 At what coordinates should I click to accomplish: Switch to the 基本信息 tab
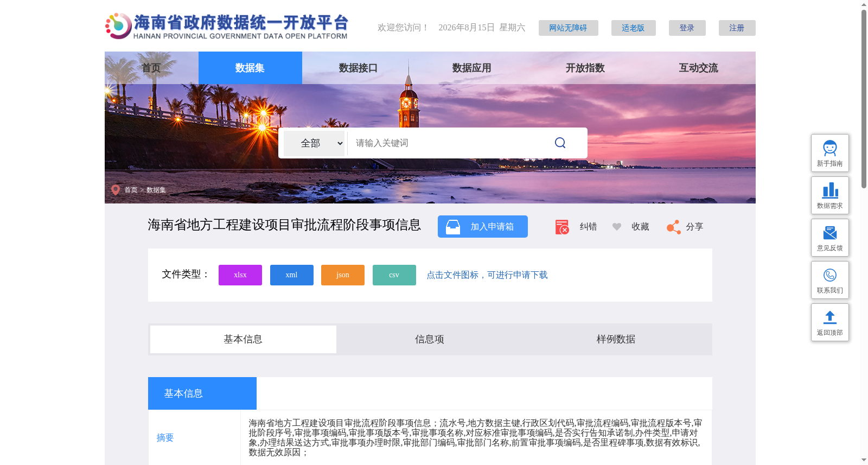(x=243, y=339)
